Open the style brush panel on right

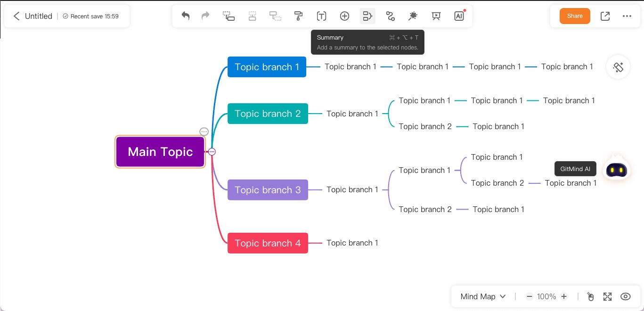point(618,67)
